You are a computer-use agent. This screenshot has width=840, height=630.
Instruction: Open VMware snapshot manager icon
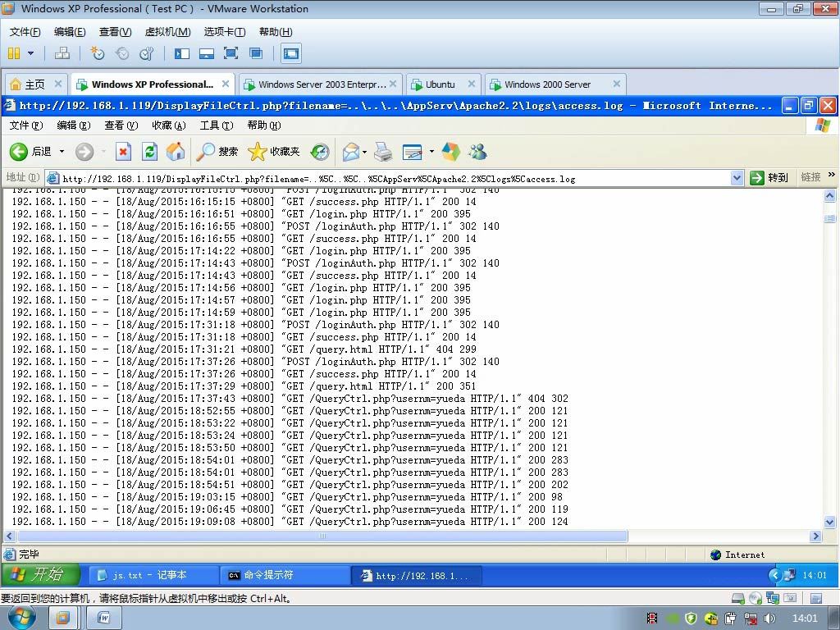146,53
